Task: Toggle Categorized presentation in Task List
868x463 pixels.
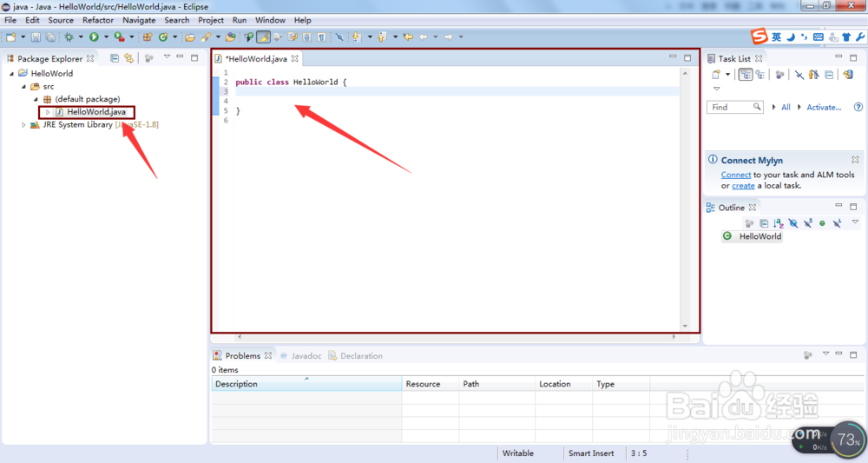Action: click(746, 74)
